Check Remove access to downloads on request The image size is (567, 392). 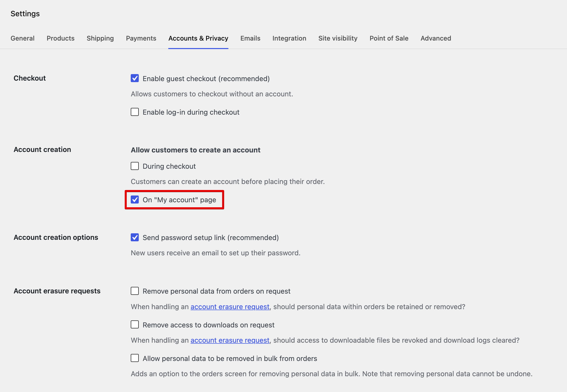click(x=135, y=325)
